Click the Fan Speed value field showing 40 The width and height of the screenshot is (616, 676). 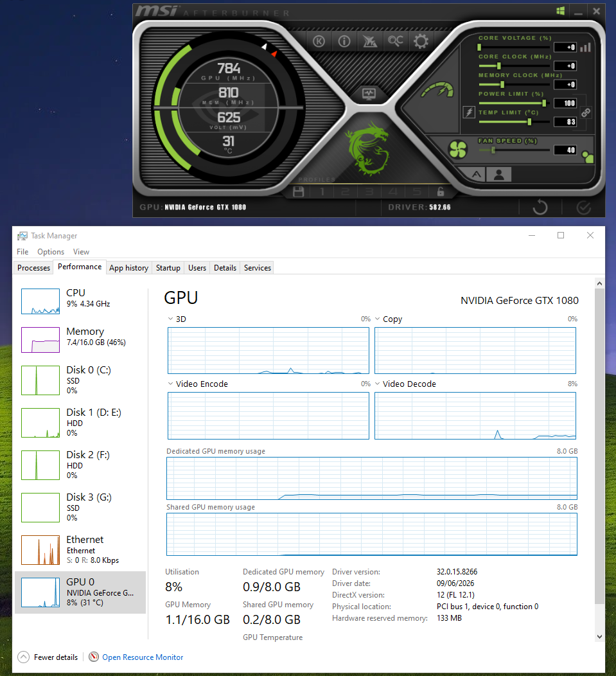pos(565,150)
